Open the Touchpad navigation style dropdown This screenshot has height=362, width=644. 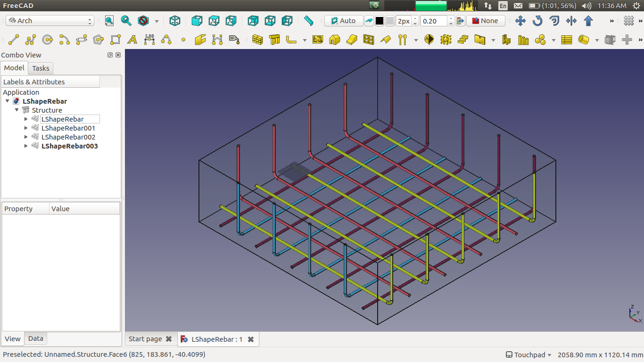528,355
